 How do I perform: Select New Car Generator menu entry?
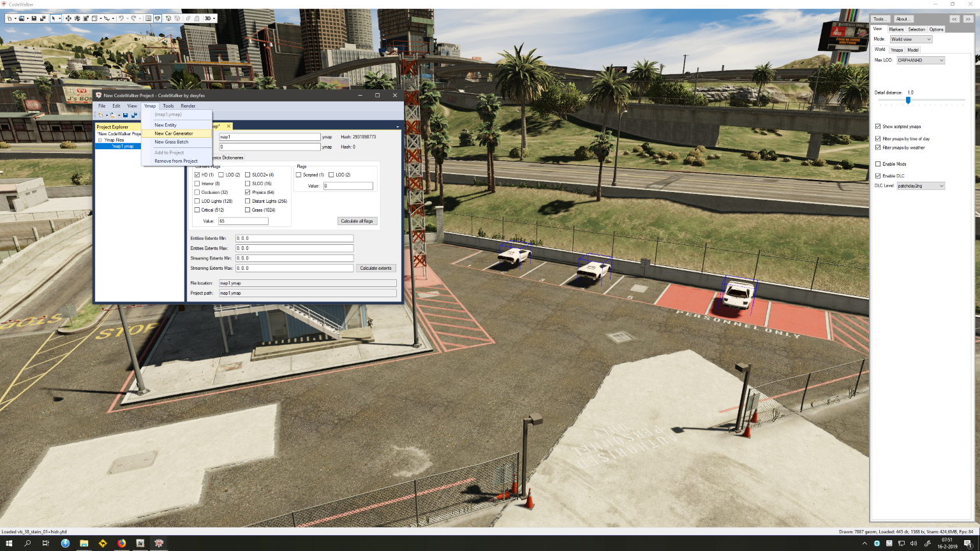176,133
